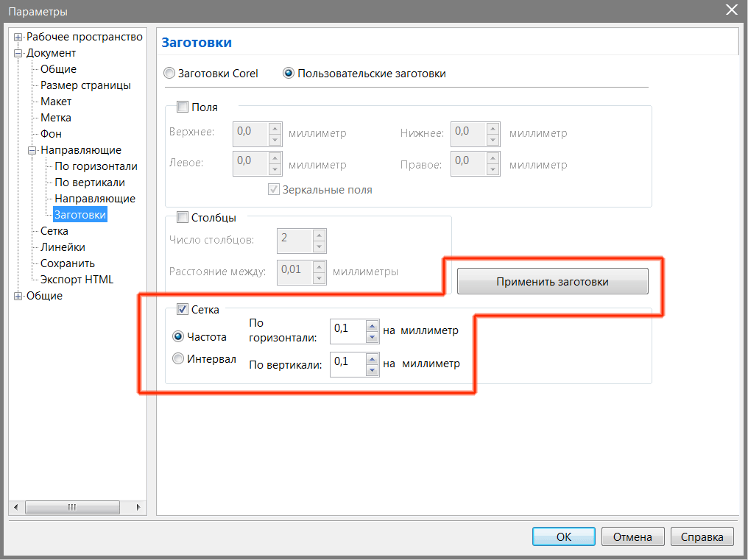The height and width of the screenshot is (560, 748).
Task: Select Сетка in the left tree
Action: [54, 231]
